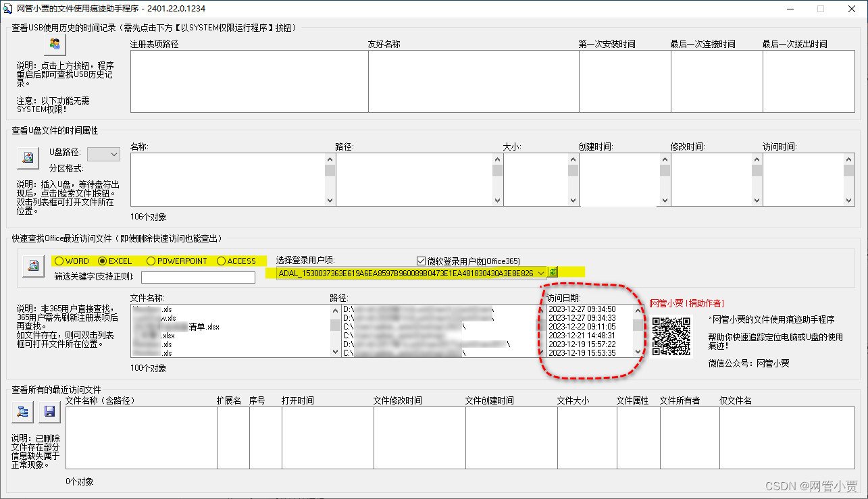
Task: Click the 文件属性 column header
Action: pyautogui.click(x=633, y=401)
